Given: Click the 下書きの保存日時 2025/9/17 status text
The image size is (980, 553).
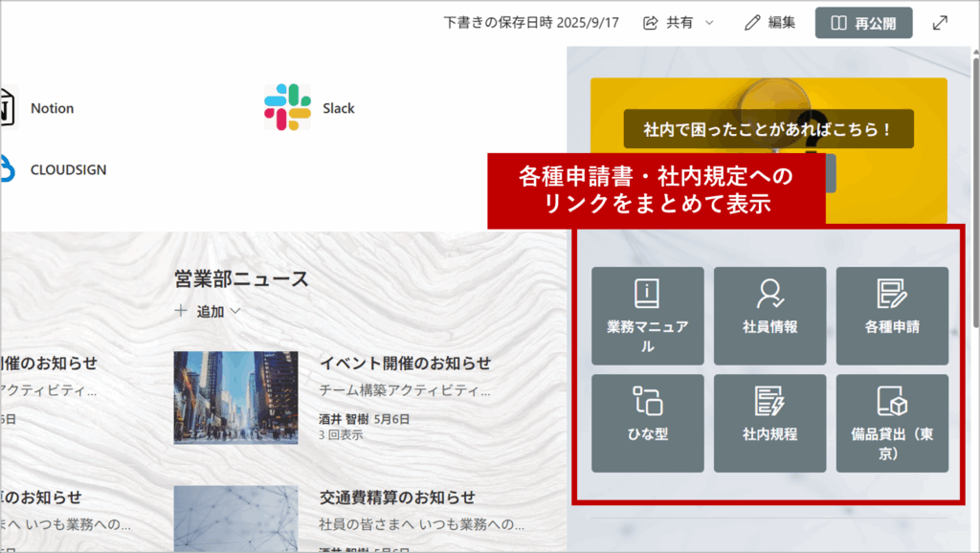Looking at the screenshot, I should click(531, 23).
